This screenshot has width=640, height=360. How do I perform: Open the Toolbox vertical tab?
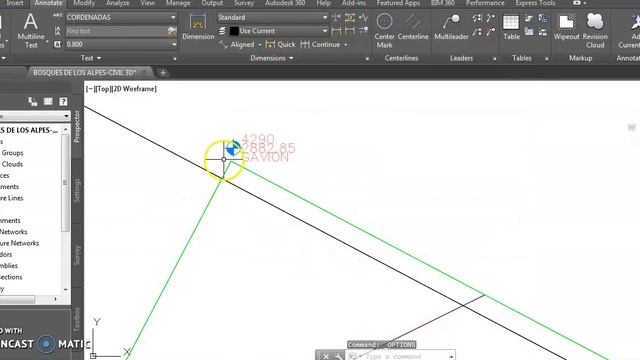pyautogui.click(x=77, y=320)
